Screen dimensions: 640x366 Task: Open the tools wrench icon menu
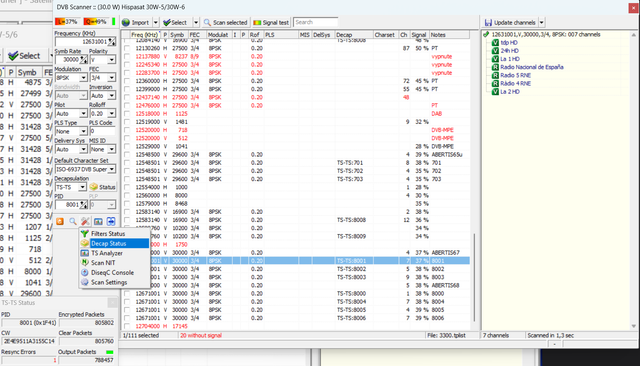pyautogui.click(x=85, y=221)
